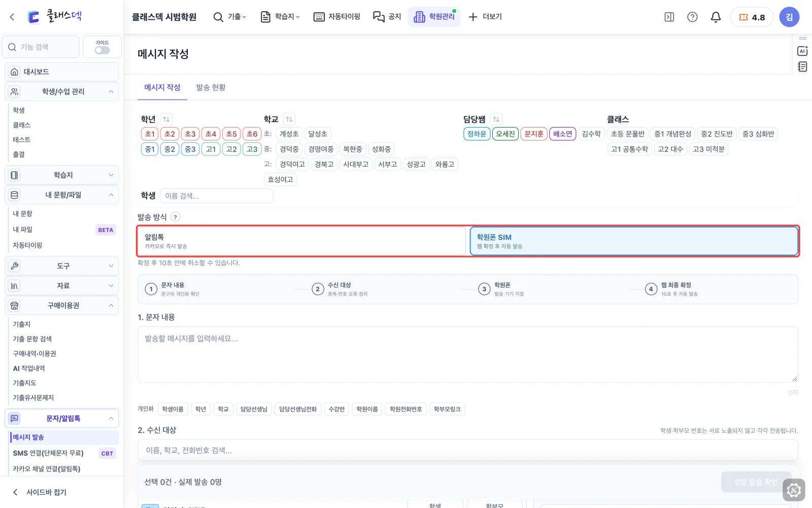Toggle teacher filter 배소연
This screenshot has width=812, height=508.
(562, 134)
